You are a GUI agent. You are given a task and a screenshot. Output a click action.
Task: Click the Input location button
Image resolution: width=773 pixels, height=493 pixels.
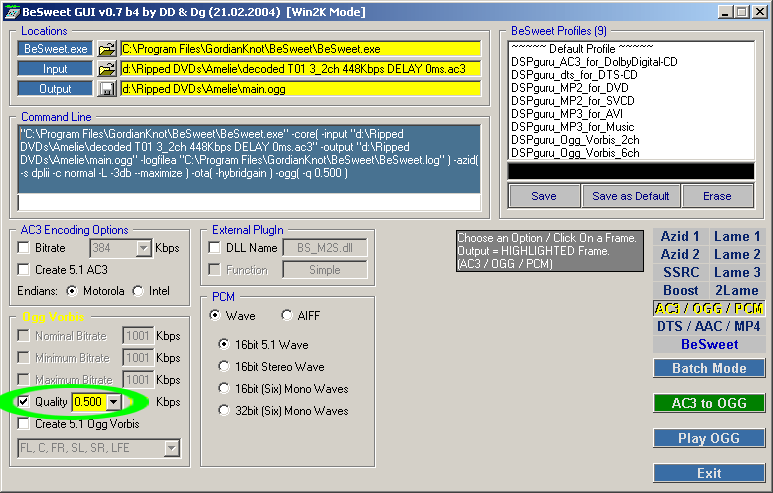(55, 69)
